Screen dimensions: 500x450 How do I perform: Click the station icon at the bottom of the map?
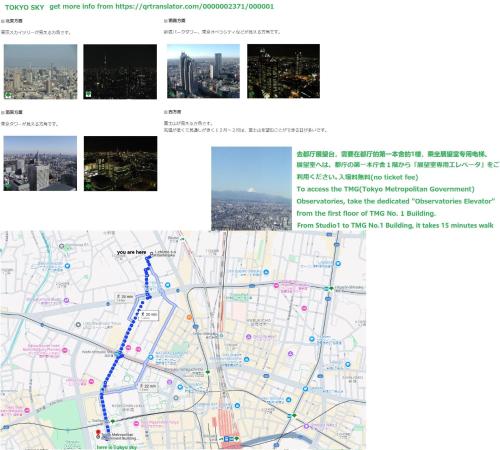point(227,439)
